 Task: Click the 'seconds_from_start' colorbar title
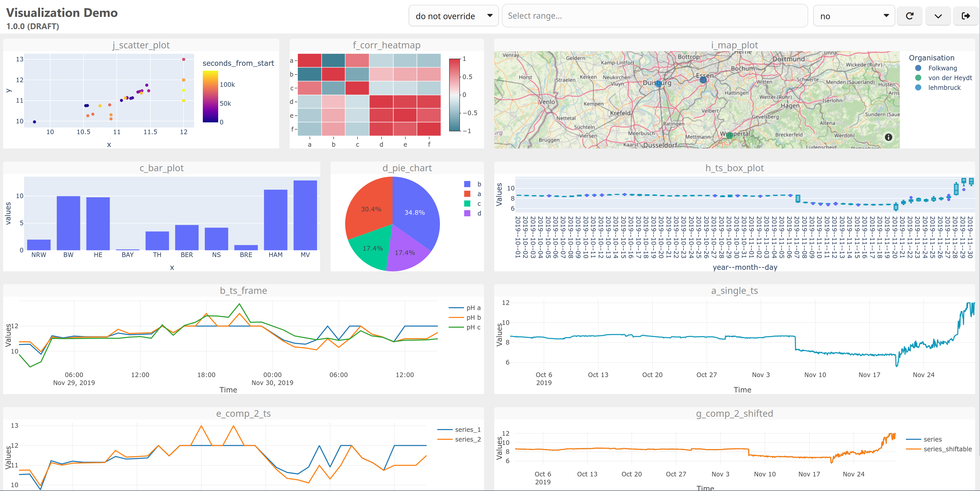tap(238, 63)
